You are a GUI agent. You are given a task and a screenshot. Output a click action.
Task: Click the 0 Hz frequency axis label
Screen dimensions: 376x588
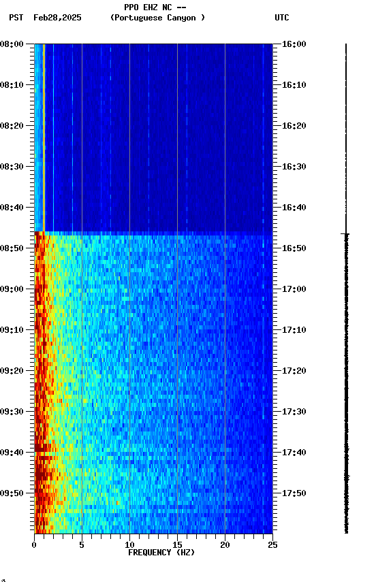[x=34, y=545]
